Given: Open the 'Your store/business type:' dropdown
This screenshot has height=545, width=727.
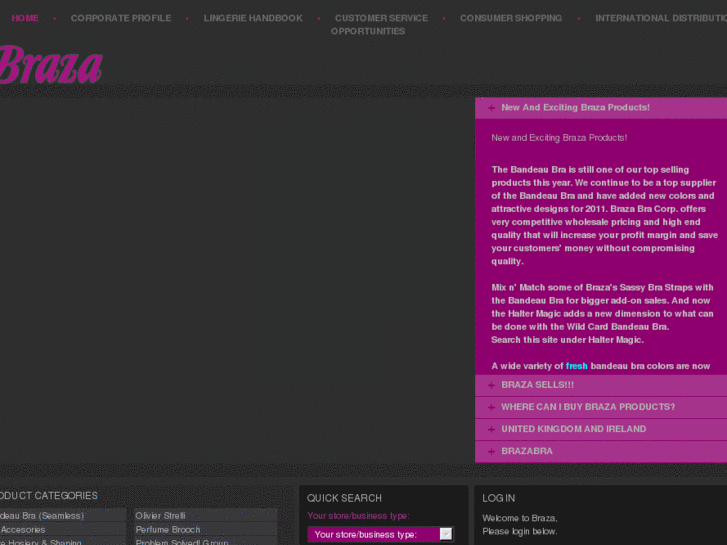Looking at the screenshot, I should click(x=380, y=534).
